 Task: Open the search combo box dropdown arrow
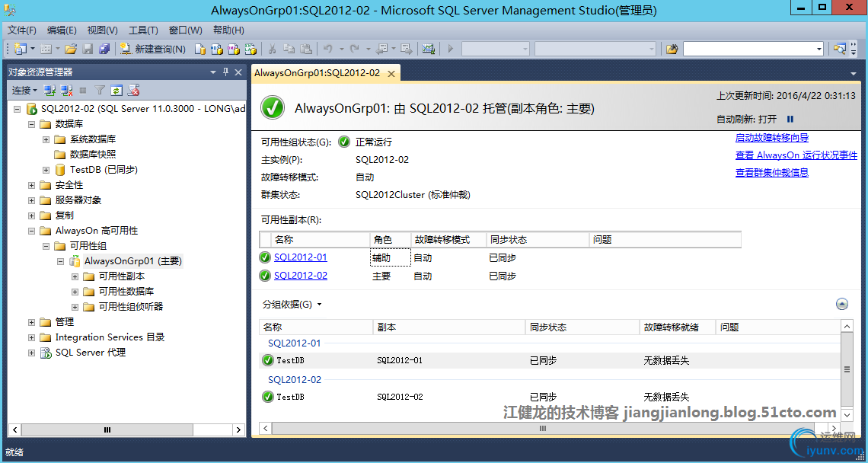tap(819, 49)
